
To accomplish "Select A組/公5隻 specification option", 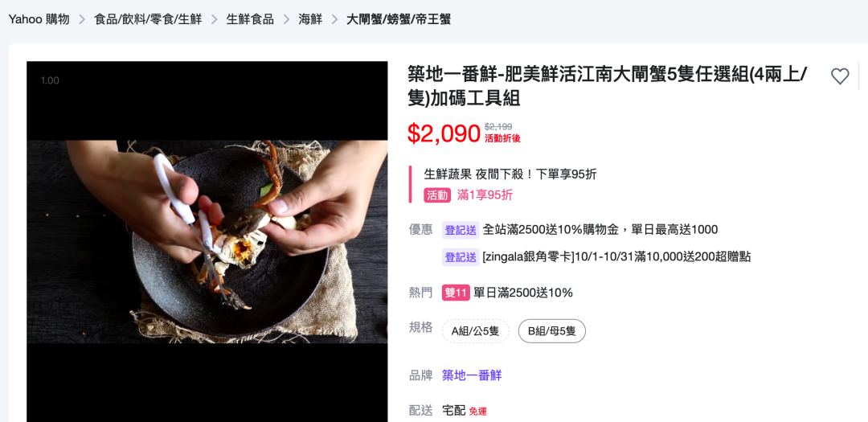I will point(475,331).
